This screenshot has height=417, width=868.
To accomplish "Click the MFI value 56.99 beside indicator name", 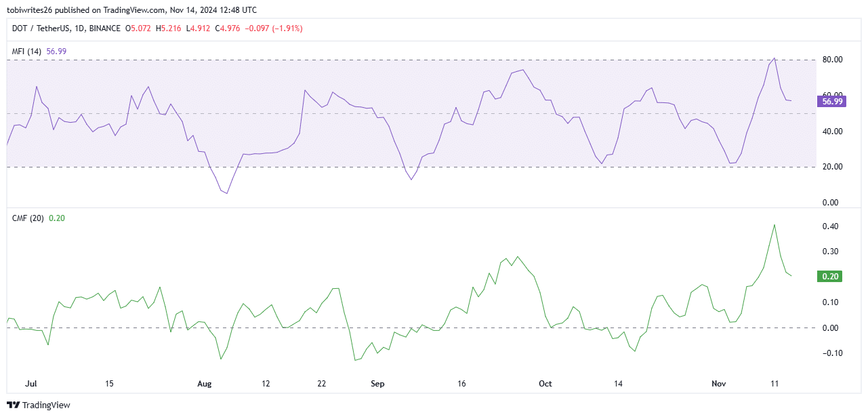I will tap(56, 51).
